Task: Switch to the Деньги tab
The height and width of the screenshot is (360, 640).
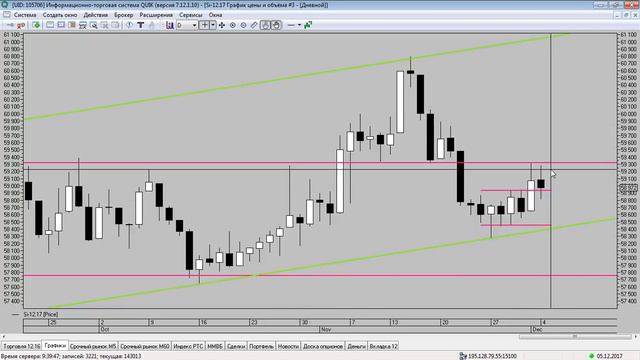Action: [x=356, y=346]
